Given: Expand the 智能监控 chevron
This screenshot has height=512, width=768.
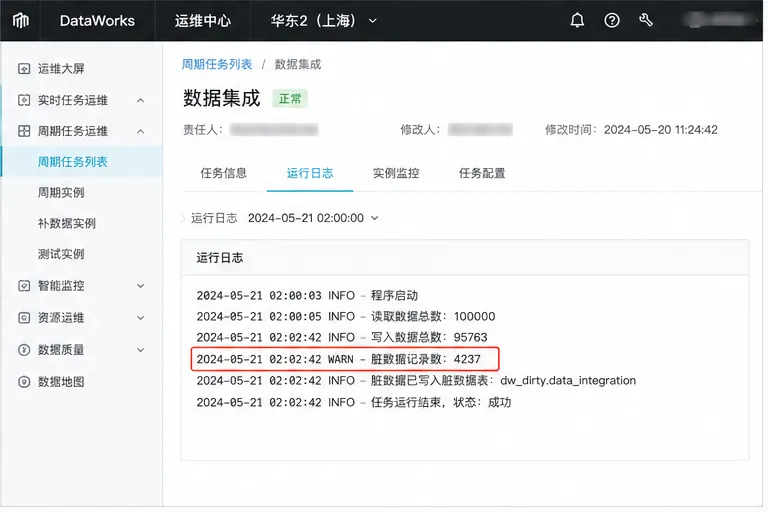Looking at the screenshot, I should [141, 286].
